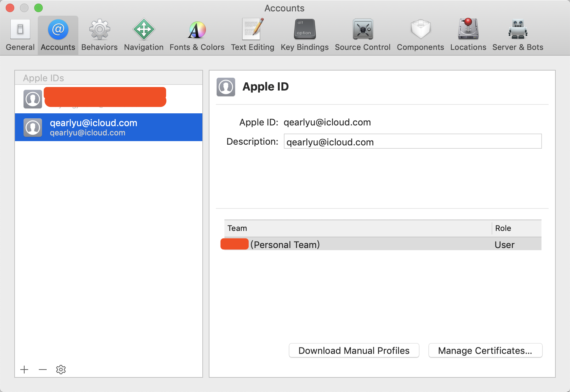The image size is (570, 392).
Task: Open Source Control preferences
Action: (x=362, y=34)
